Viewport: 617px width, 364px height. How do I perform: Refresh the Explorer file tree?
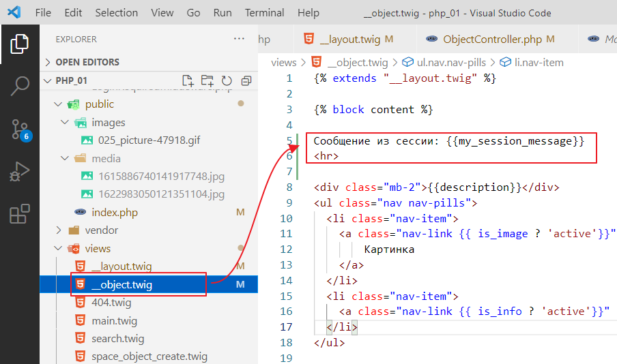click(227, 80)
